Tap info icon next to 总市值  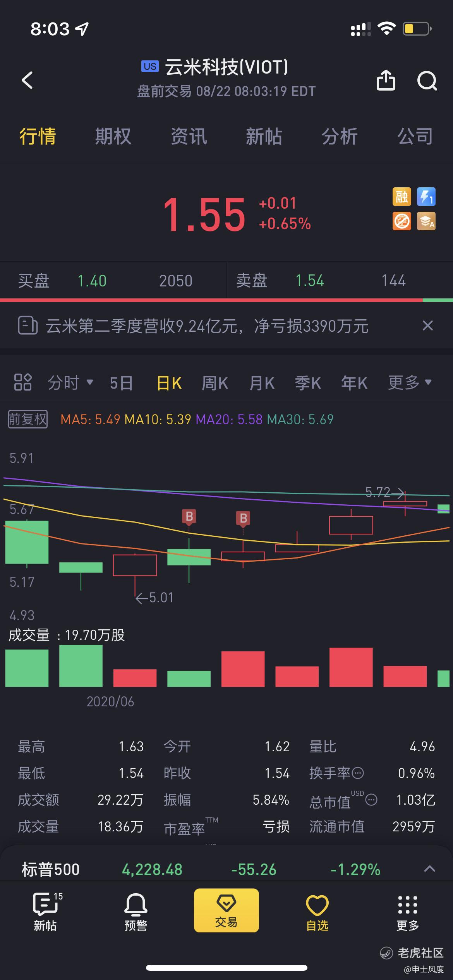click(x=371, y=799)
